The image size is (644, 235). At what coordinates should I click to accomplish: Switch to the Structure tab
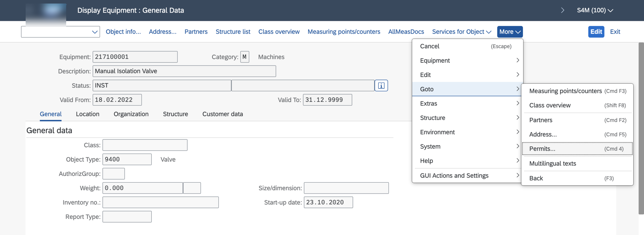click(x=175, y=114)
